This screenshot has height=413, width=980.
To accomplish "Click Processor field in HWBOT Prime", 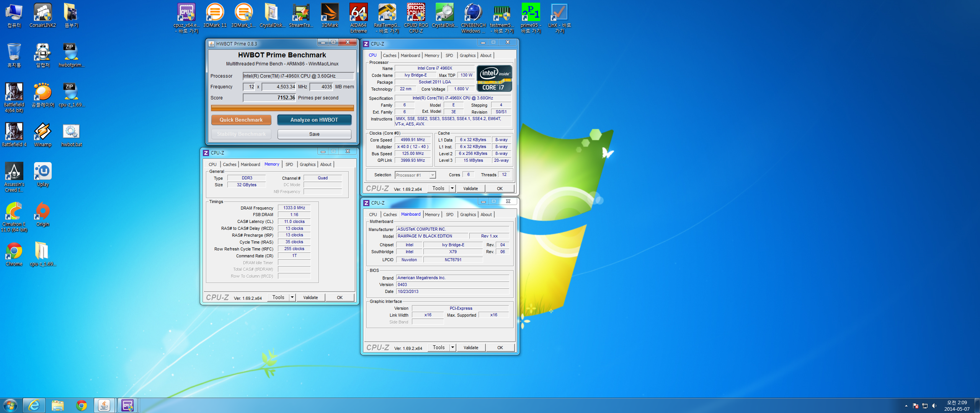I will pyautogui.click(x=298, y=76).
